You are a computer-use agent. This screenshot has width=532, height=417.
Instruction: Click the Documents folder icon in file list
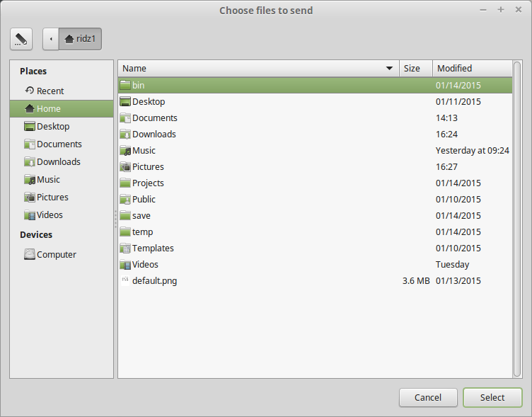pyautogui.click(x=125, y=118)
